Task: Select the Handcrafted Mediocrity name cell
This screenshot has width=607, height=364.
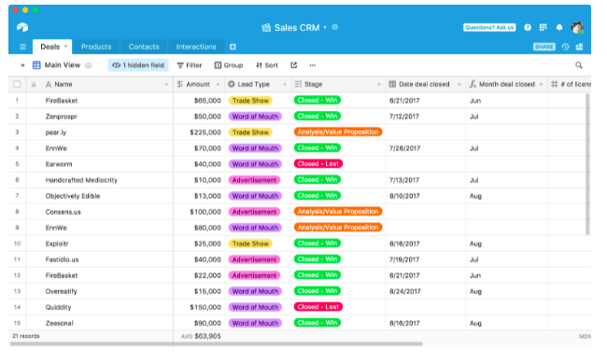Action: [x=100, y=180]
